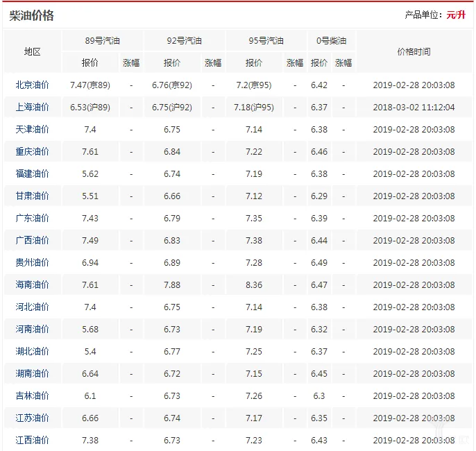Image resolution: width=476 pixels, height=451 pixels.
Task: Select Beijing's 6.76(京92) price cell
Action: (172, 85)
